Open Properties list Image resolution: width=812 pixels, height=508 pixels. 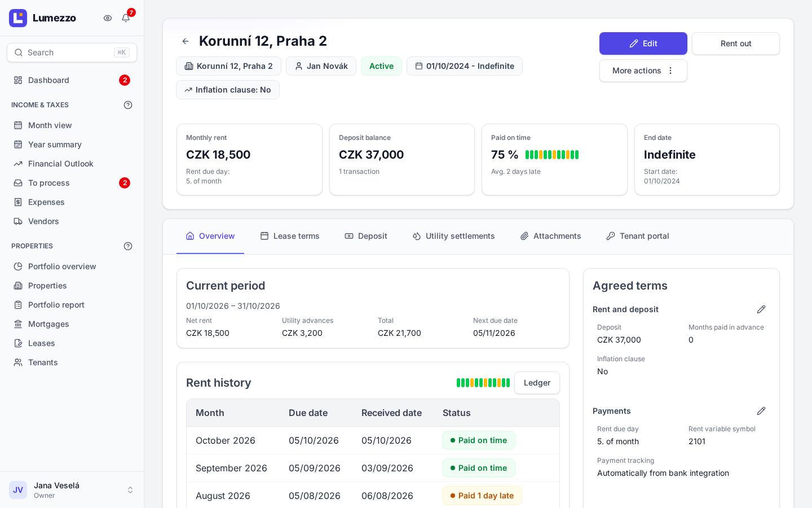tap(72, 286)
